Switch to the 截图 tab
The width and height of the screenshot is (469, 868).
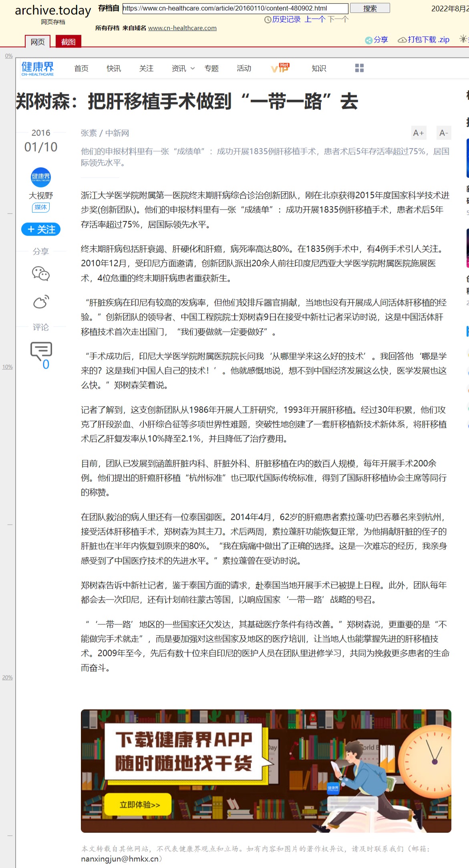click(68, 42)
